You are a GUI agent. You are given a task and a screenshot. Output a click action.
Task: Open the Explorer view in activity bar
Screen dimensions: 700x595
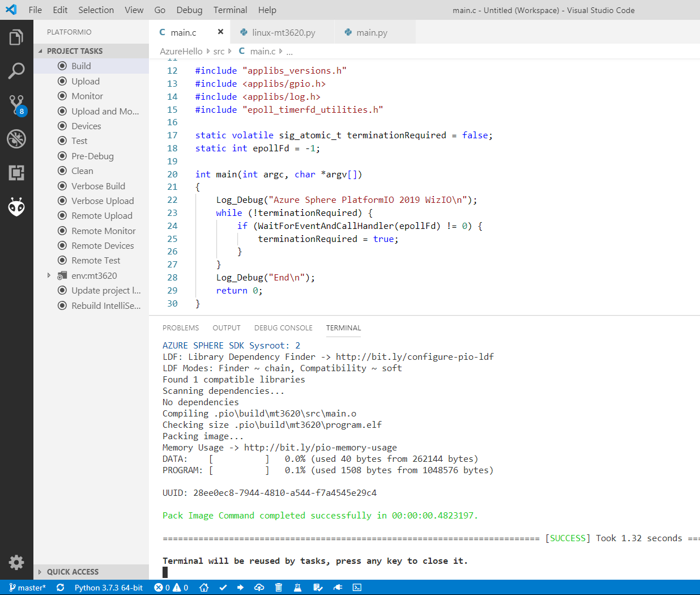pyautogui.click(x=16, y=37)
